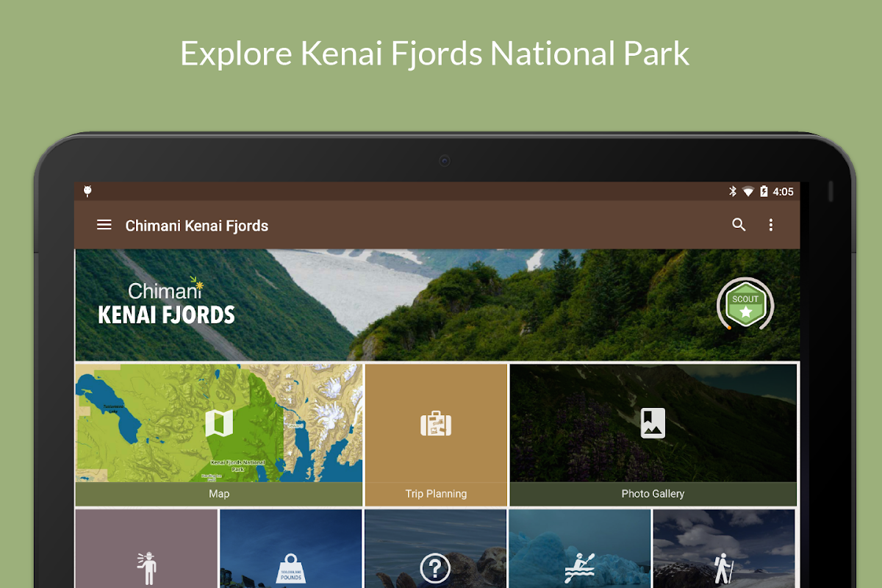Viewport: 882px width, 588px height.
Task: Tap the battery status icon
Action: 764,191
